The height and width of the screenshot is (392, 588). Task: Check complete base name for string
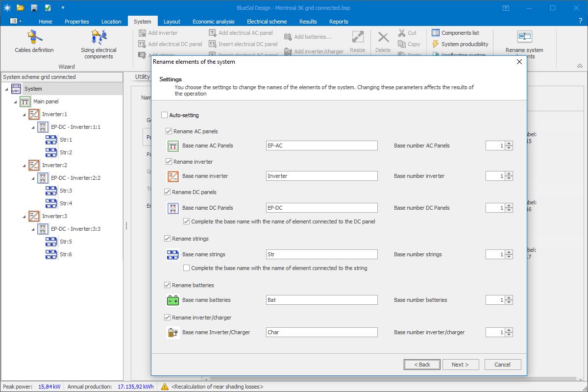pos(186,268)
